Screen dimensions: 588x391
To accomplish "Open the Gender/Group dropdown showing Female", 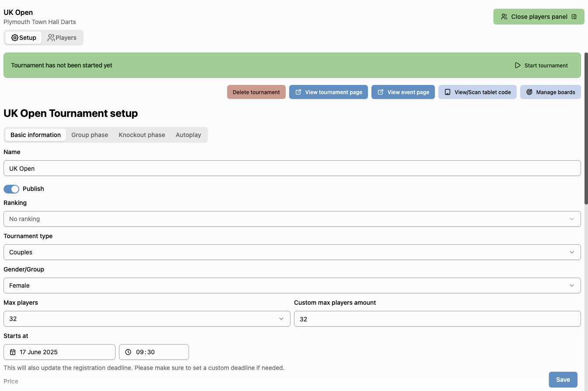I will point(292,285).
